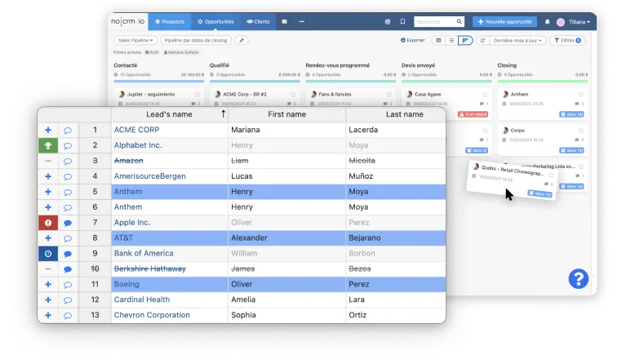Open the comment bubble for Bank of America

[x=68, y=254]
